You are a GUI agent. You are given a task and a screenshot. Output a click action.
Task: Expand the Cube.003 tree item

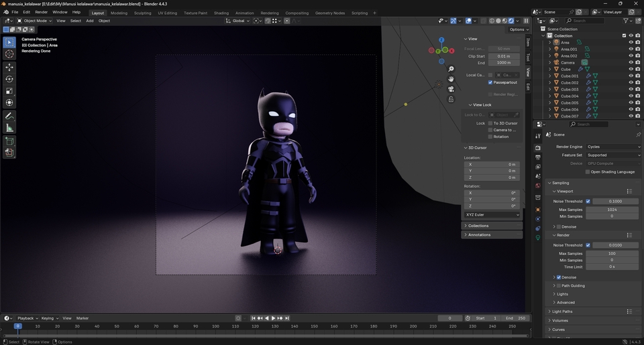coord(549,89)
